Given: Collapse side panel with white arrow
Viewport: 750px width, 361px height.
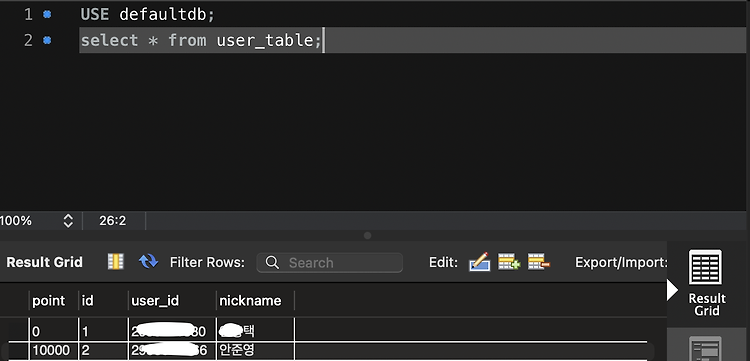Looking at the screenshot, I should (x=672, y=290).
